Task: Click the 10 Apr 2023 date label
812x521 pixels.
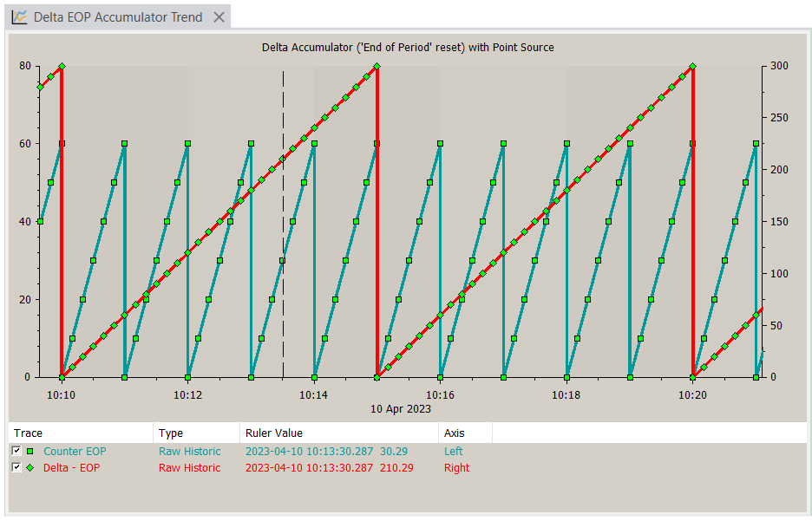Action: tap(401, 408)
